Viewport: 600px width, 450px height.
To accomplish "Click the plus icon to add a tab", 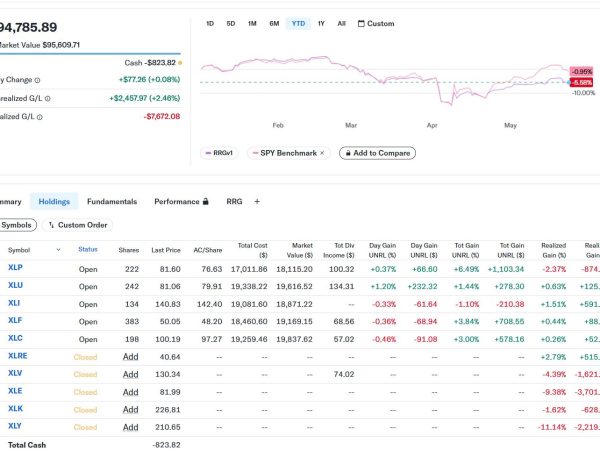I will pyautogui.click(x=257, y=202).
